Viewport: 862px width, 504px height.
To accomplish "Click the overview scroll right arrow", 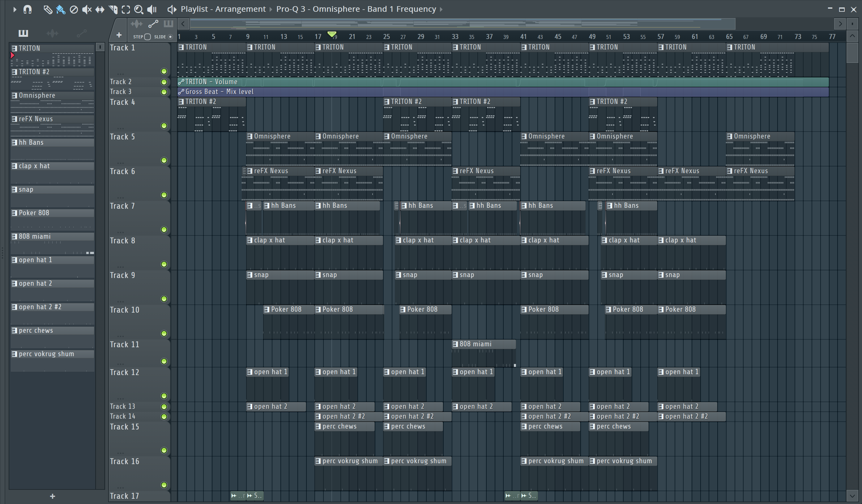I will coord(840,23).
